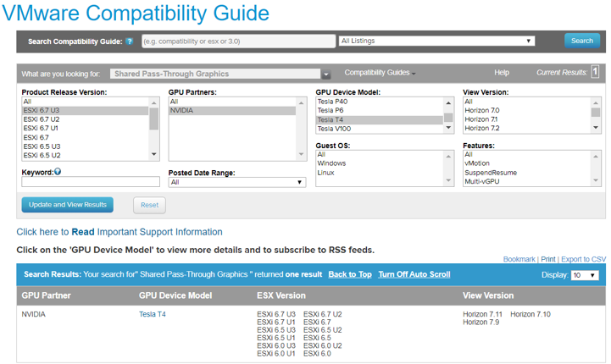Click the search help question mark icon
The width and height of the screenshot is (611, 364).
click(x=130, y=41)
